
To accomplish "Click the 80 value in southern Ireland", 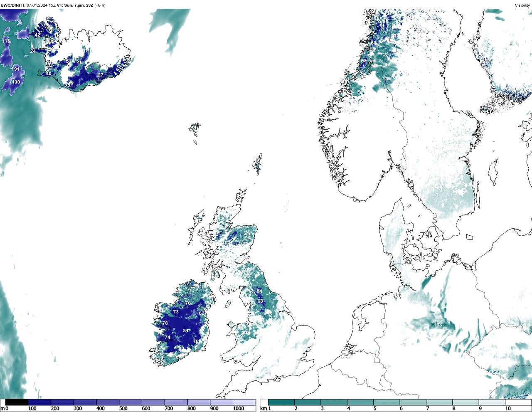I will click(x=181, y=348).
